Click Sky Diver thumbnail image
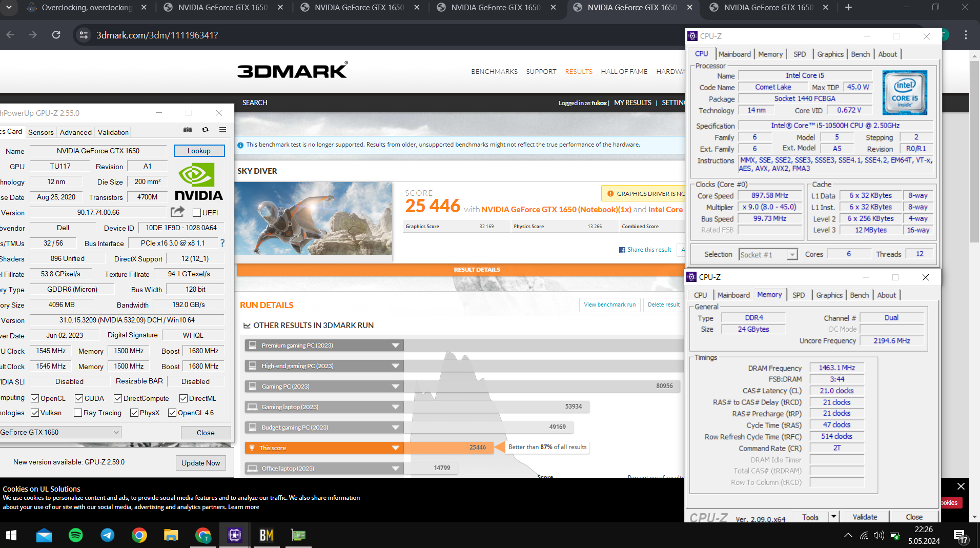The width and height of the screenshot is (980, 548). click(314, 218)
